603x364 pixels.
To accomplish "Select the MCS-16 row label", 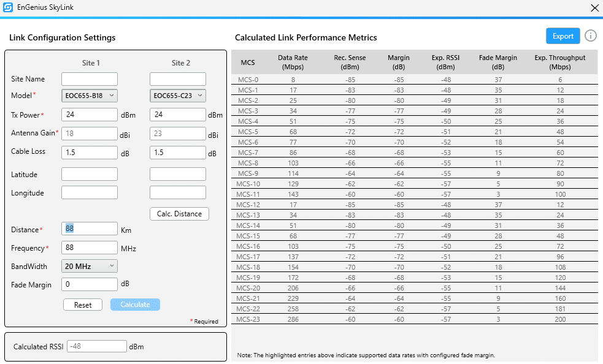I will [x=248, y=246].
